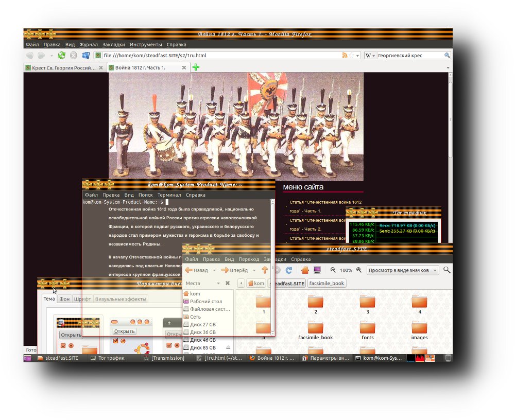Click the Firefox home icon
Image resolution: width=515 pixels, height=420 pixels.
coord(85,55)
